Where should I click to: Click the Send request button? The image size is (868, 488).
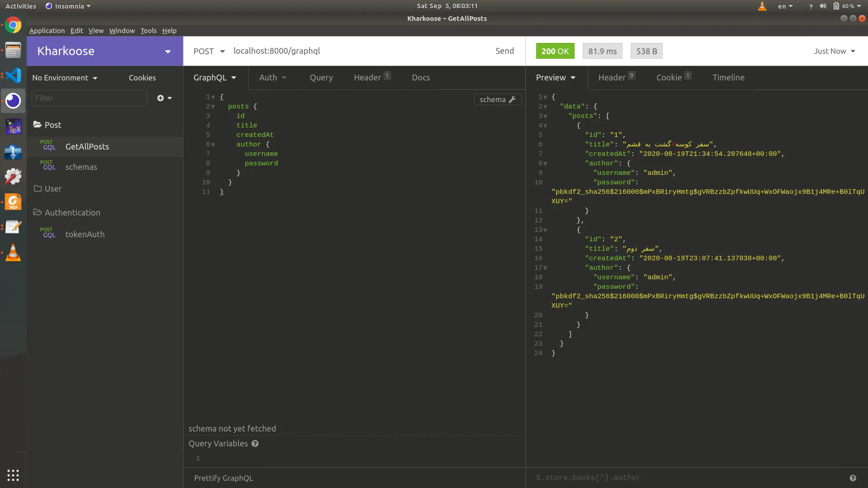[x=505, y=51]
